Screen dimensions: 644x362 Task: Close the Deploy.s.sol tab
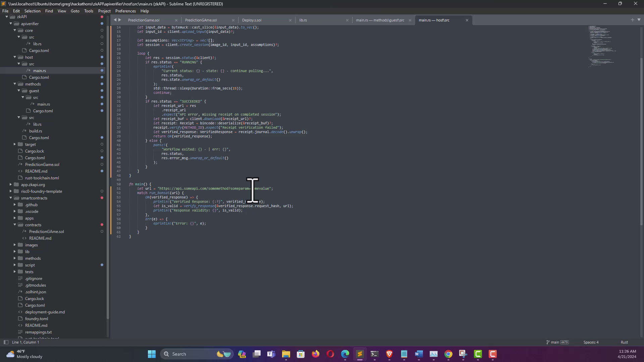pyautogui.click(x=290, y=20)
